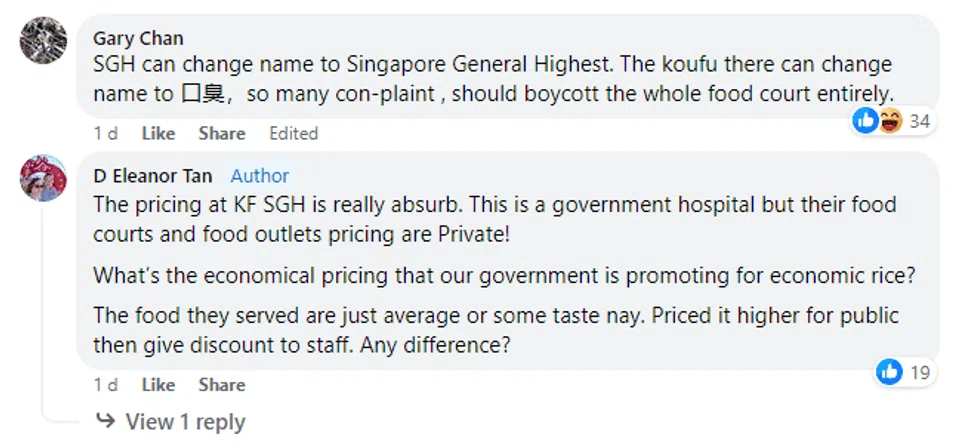This screenshot has width=960, height=444.
Task: Open D Eleanor Tan's profile name link
Action: [x=153, y=176]
